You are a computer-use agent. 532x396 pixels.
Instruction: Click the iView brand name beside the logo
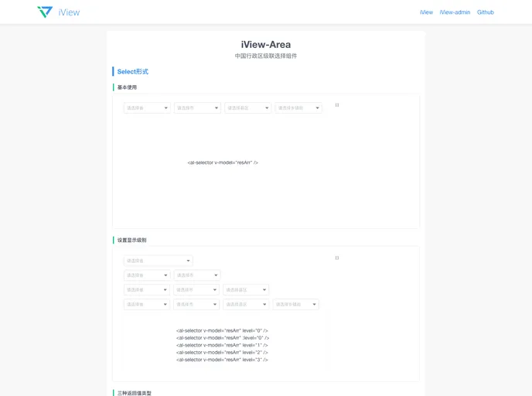pyautogui.click(x=69, y=12)
